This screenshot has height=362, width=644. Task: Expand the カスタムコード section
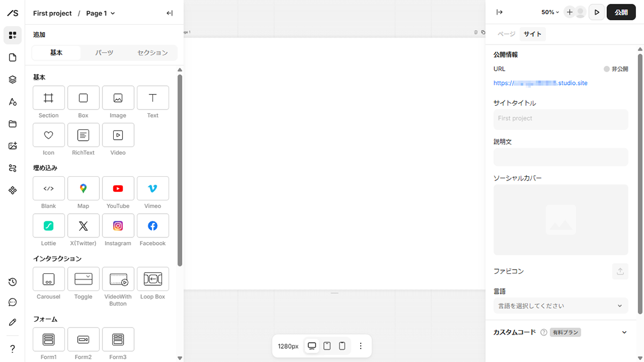624,332
